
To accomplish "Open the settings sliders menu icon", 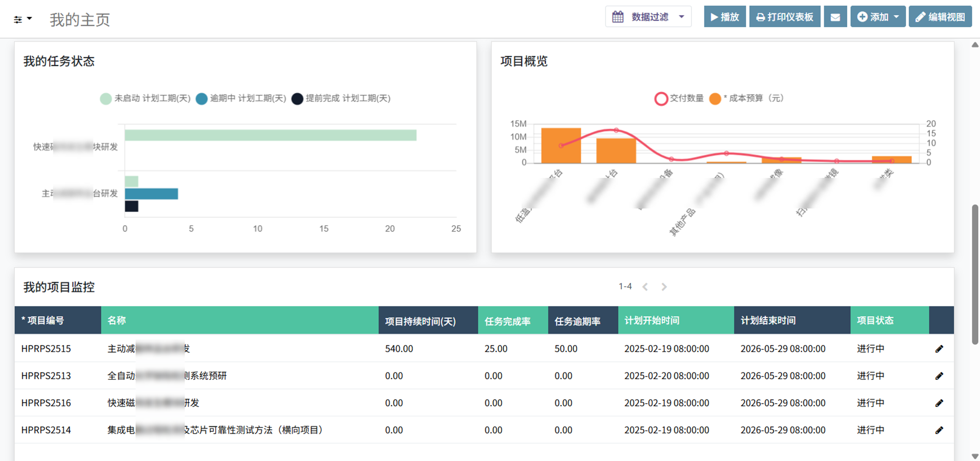I will pos(22,19).
